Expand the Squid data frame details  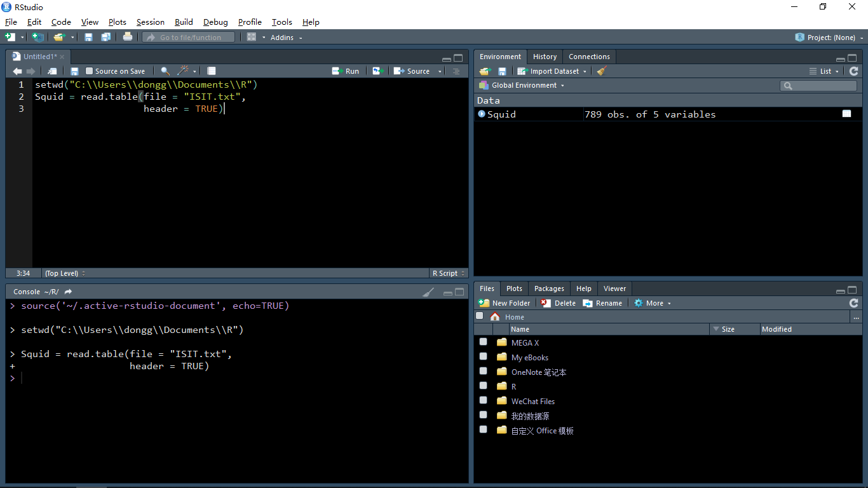pos(482,114)
